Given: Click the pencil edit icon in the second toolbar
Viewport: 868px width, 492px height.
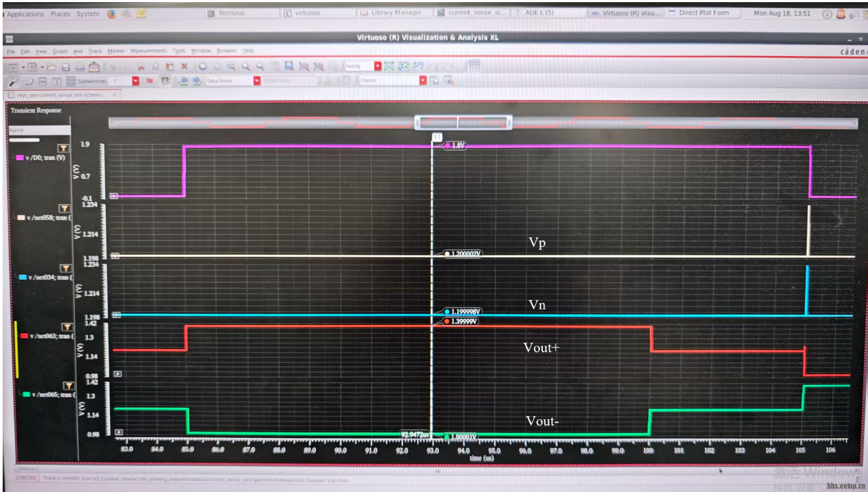Looking at the screenshot, I should (13, 81).
